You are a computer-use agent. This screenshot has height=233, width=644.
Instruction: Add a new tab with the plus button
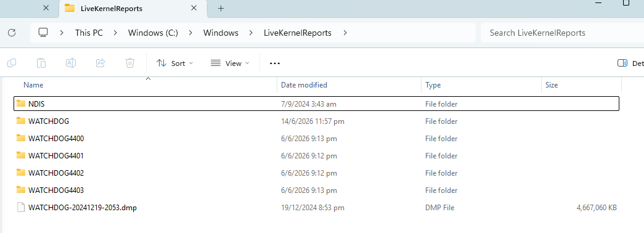(221, 9)
